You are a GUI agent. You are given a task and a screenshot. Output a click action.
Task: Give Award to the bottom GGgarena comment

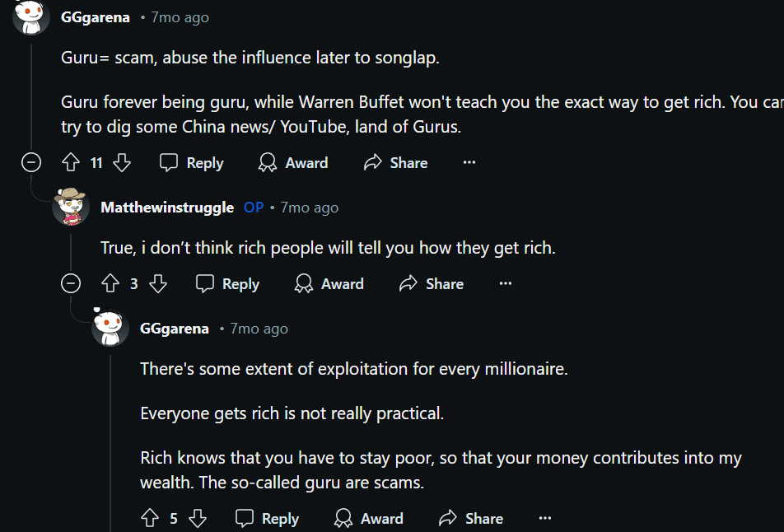(369, 519)
